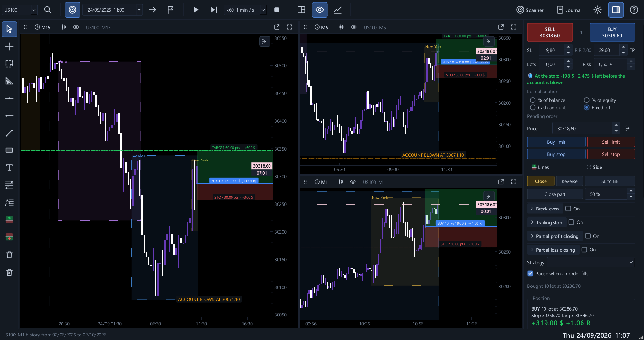644x340 pixels.
Task: Expand the Partial profit closing section
Action: [554, 236]
